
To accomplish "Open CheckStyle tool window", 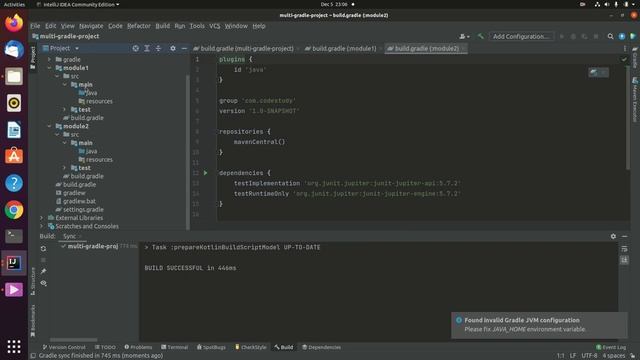I will pyautogui.click(x=251, y=347).
